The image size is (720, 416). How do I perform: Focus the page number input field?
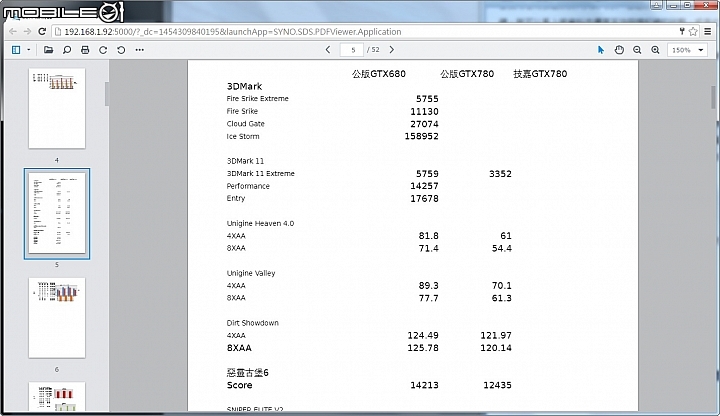pyautogui.click(x=352, y=50)
